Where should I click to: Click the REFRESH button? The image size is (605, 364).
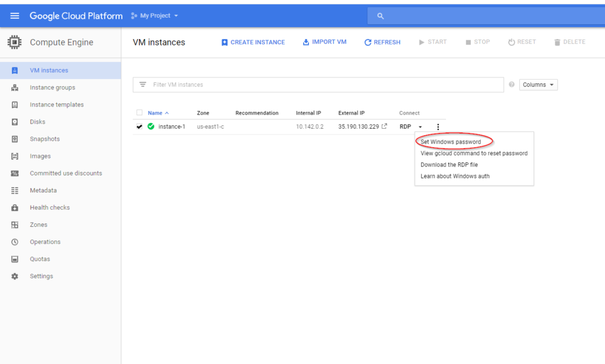[x=382, y=43]
